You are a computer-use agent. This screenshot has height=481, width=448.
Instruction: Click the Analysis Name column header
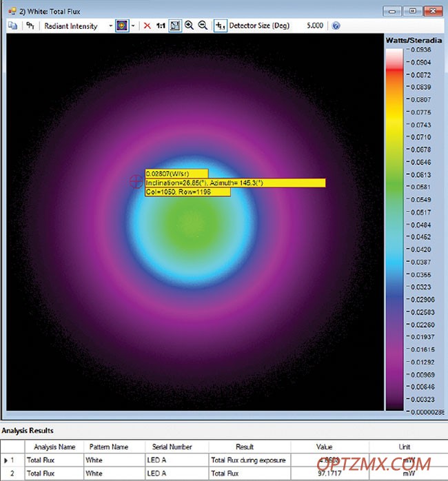click(x=54, y=447)
